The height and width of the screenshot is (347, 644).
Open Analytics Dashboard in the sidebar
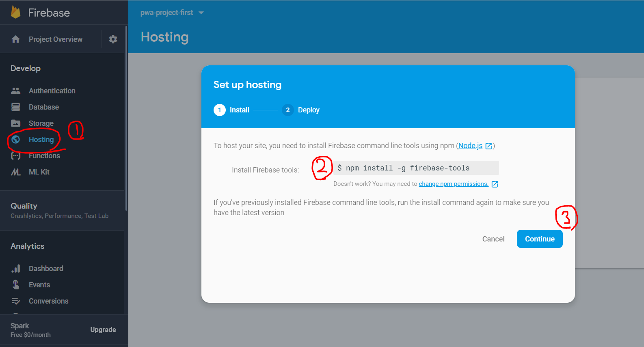point(46,269)
